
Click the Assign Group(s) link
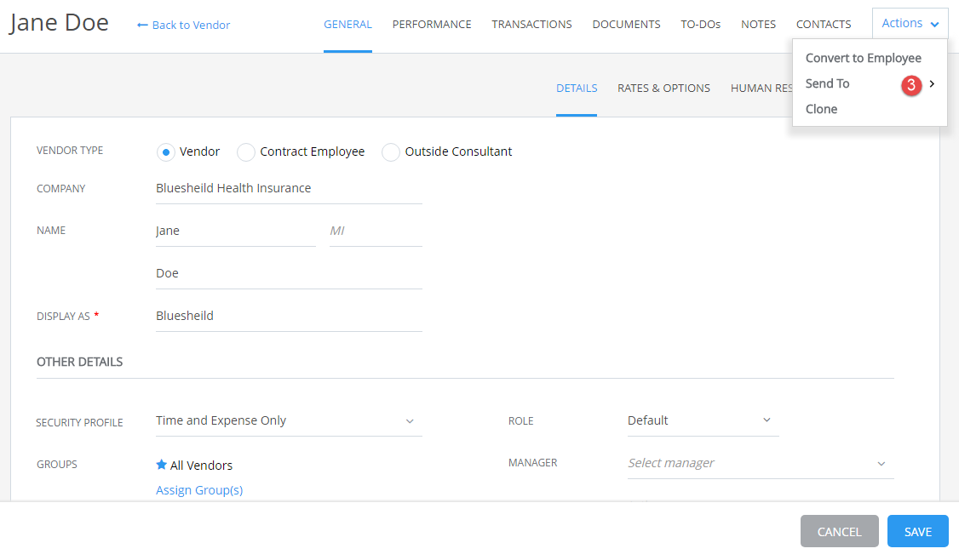[x=199, y=490]
